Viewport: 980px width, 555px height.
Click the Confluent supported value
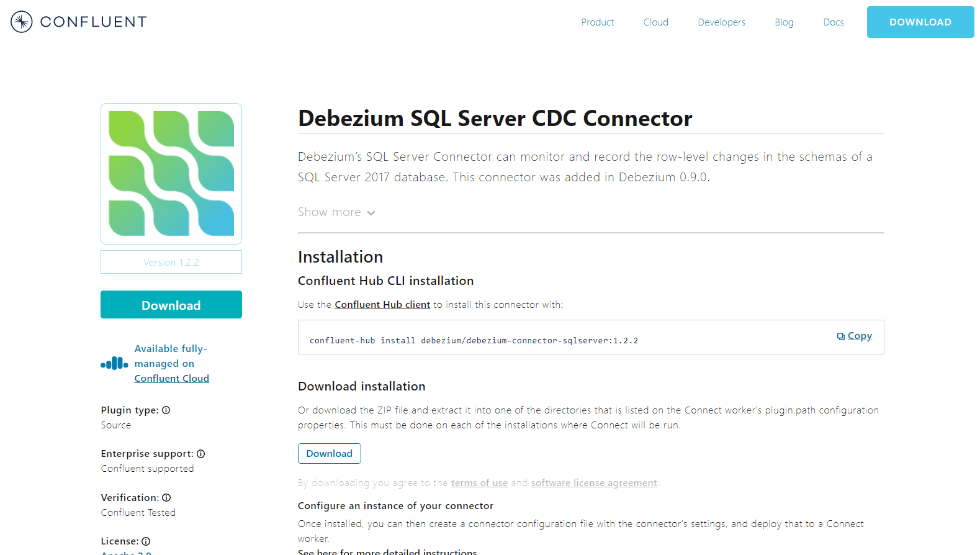[148, 469]
